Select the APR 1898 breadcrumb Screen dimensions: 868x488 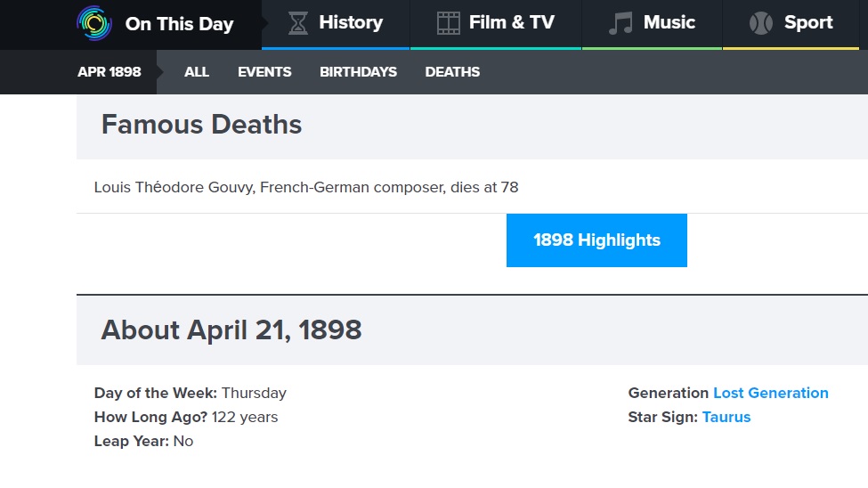110,72
